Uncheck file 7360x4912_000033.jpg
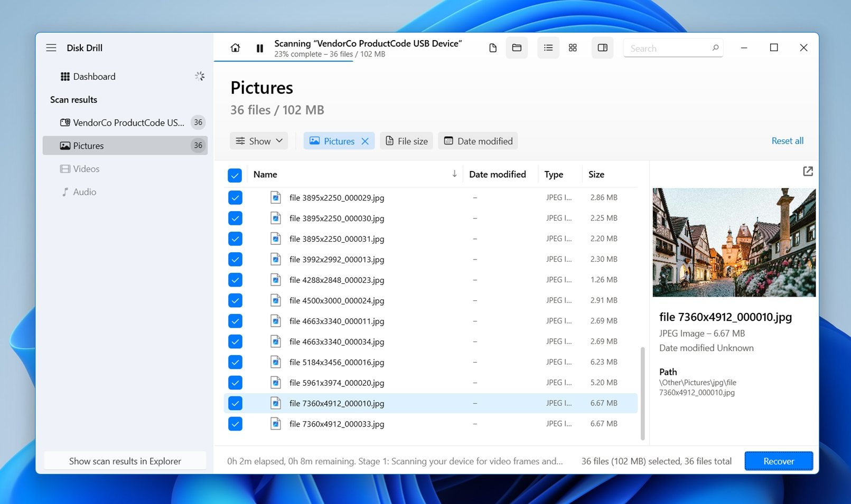Screen dimensions: 851x504 coord(235,424)
